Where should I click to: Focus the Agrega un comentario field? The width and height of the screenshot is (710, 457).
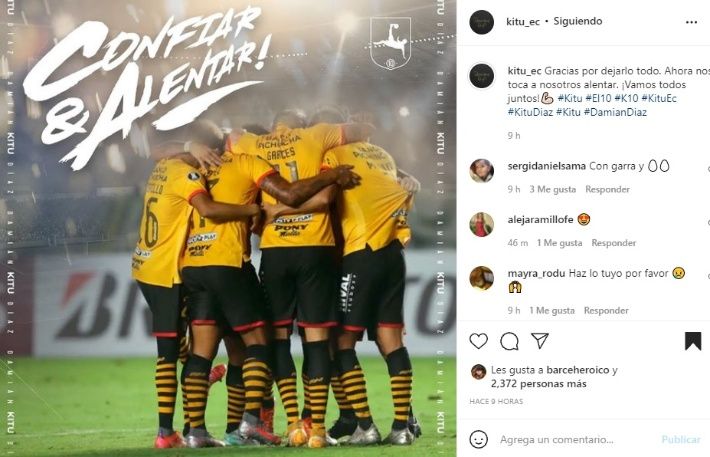[575, 440]
